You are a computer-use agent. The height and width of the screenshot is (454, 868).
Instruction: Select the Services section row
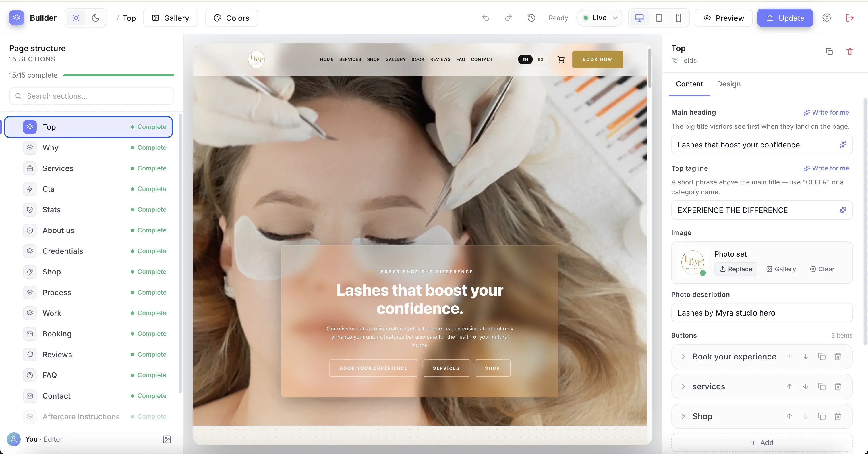click(89, 168)
